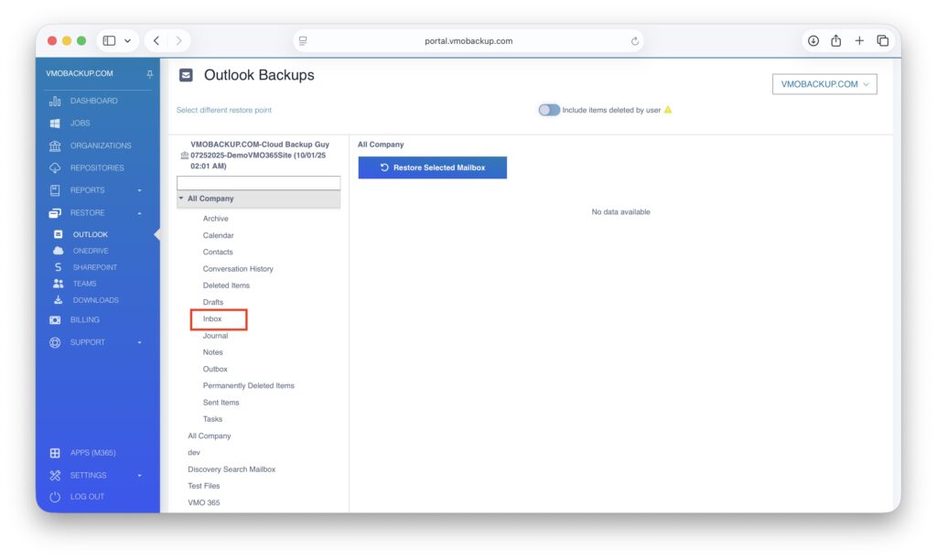Screen dimensions: 937x560
Task: Click the Billing icon in sidebar
Action: point(55,320)
